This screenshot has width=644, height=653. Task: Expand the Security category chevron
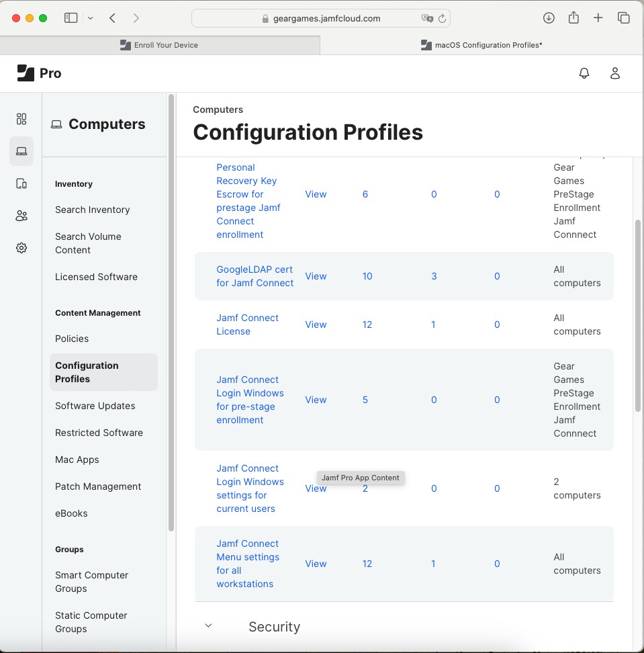point(208,626)
